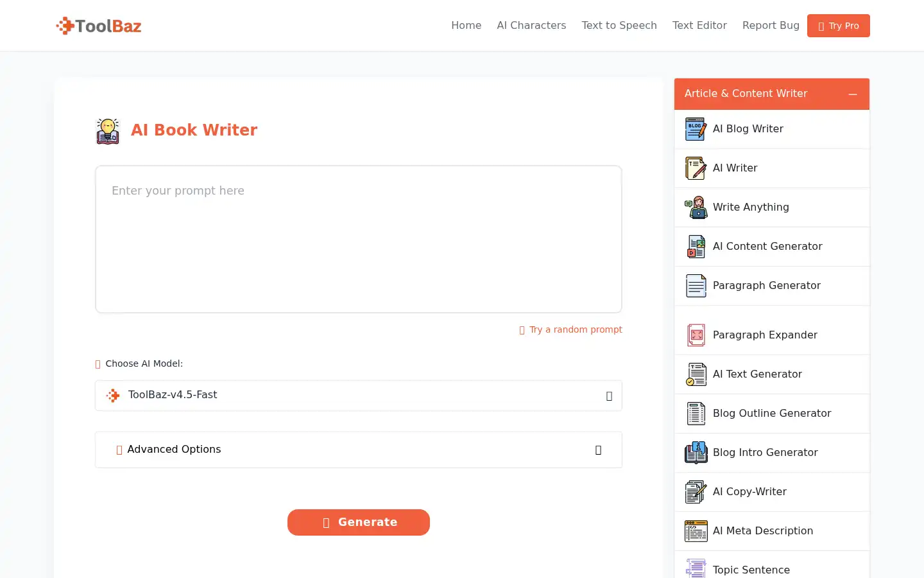Open AI Content Generator link

[772, 247]
